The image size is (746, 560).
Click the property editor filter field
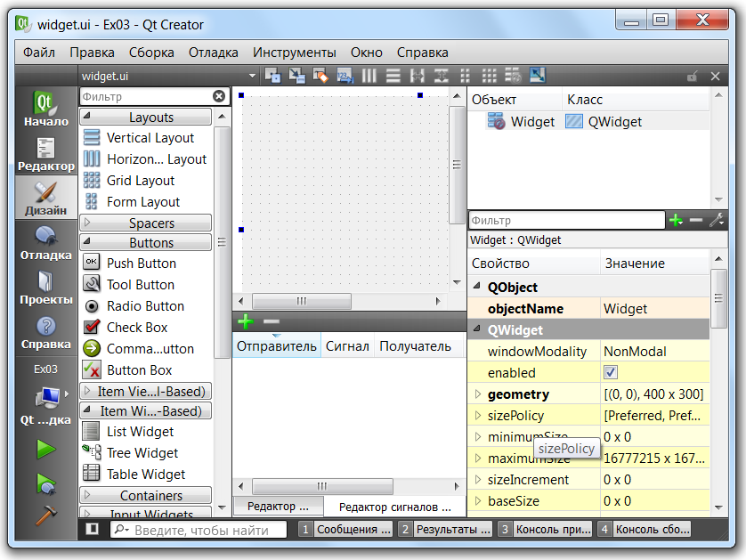pyautogui.click(x=566, y=220)
